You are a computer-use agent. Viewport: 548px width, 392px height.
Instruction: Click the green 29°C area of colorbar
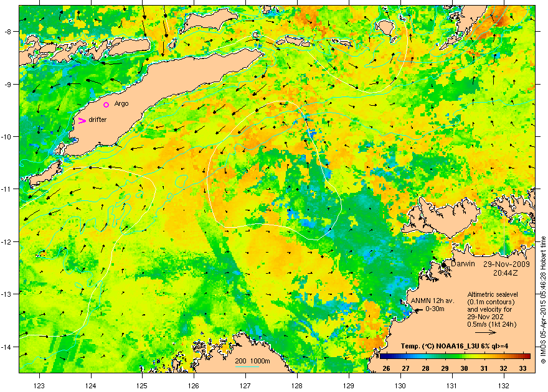point(445,357)
